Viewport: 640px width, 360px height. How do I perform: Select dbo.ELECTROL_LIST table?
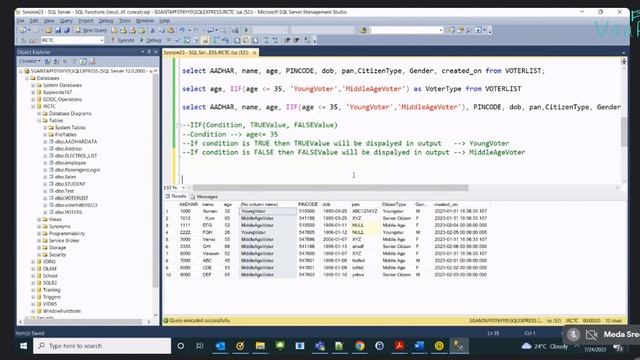coord(76,156)
